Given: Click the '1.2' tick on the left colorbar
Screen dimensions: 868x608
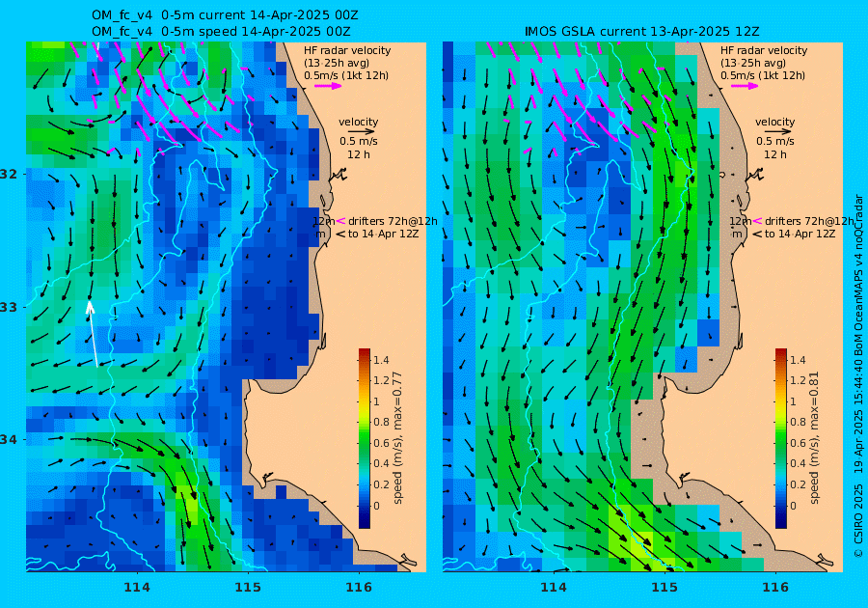Looking at the screenshot, I should 381,380.
